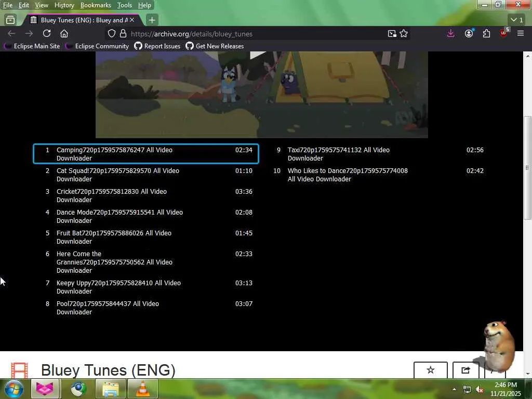
Task: View site security padlock info
Action: [123, 34]
